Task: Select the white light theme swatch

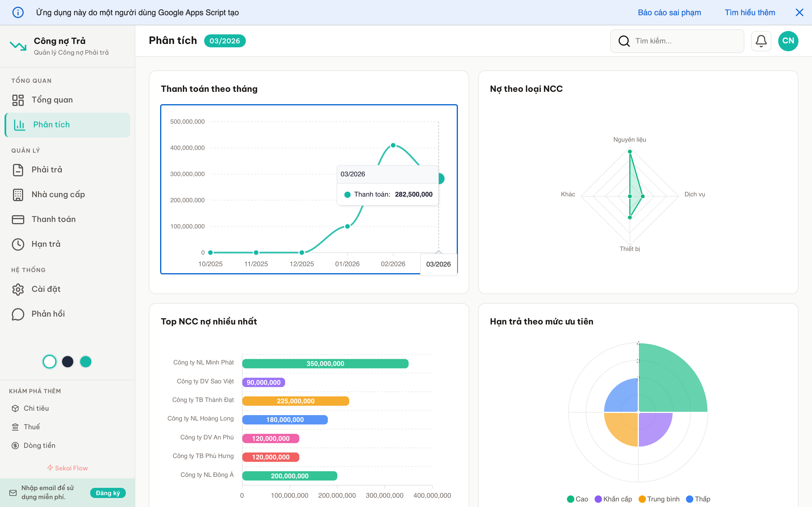Action: coord(50,362)
